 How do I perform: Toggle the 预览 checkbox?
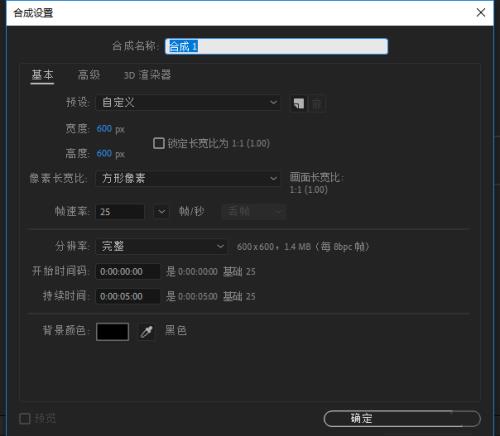coord(25,418)
